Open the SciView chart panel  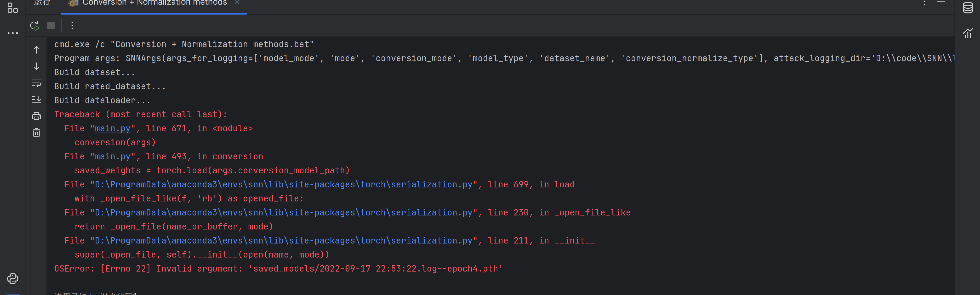967,33
